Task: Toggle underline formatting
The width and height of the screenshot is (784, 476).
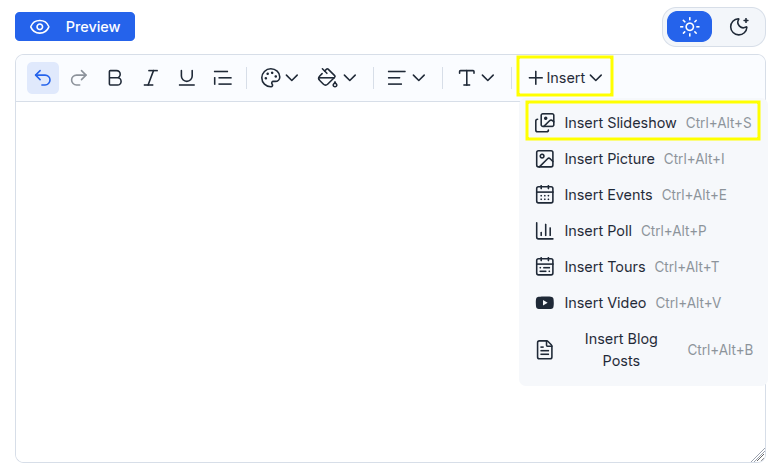Action: coord(186,78)
